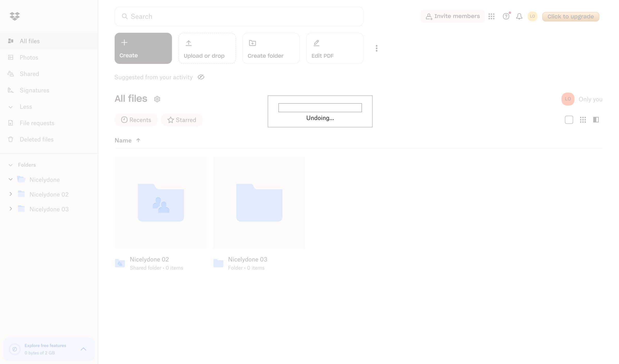Click the Nicelydone 03 small folder icon

pyautogui.click(x=218, y=263)
